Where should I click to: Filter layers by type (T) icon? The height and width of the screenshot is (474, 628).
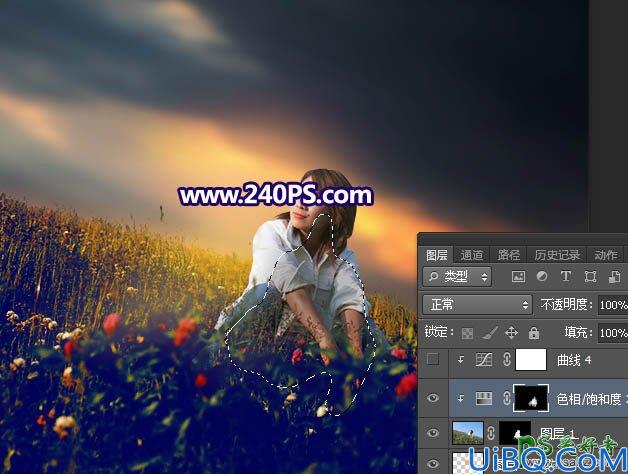(x=566, y=276)
